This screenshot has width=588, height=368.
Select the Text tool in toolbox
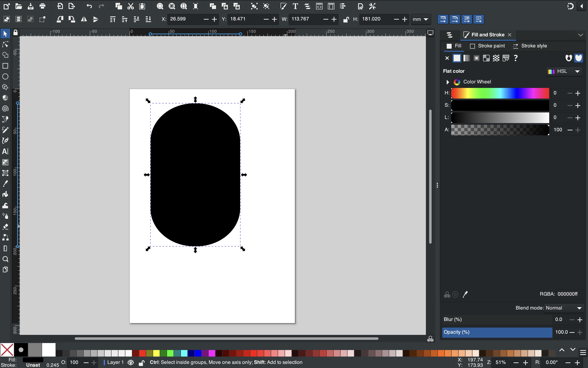coord(5,151)
